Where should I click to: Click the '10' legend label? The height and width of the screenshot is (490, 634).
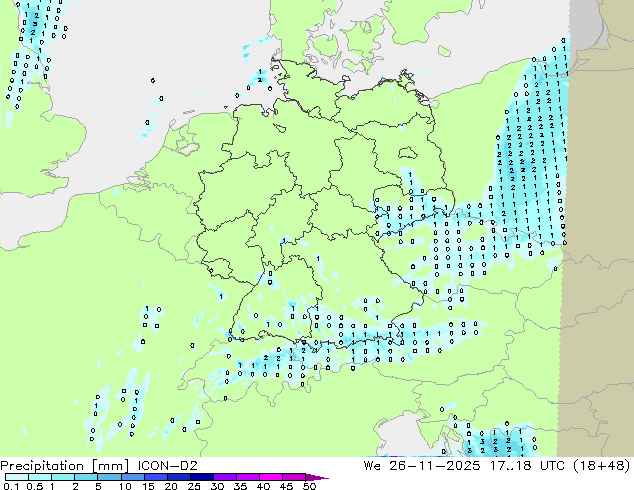[x=125, y=486]
